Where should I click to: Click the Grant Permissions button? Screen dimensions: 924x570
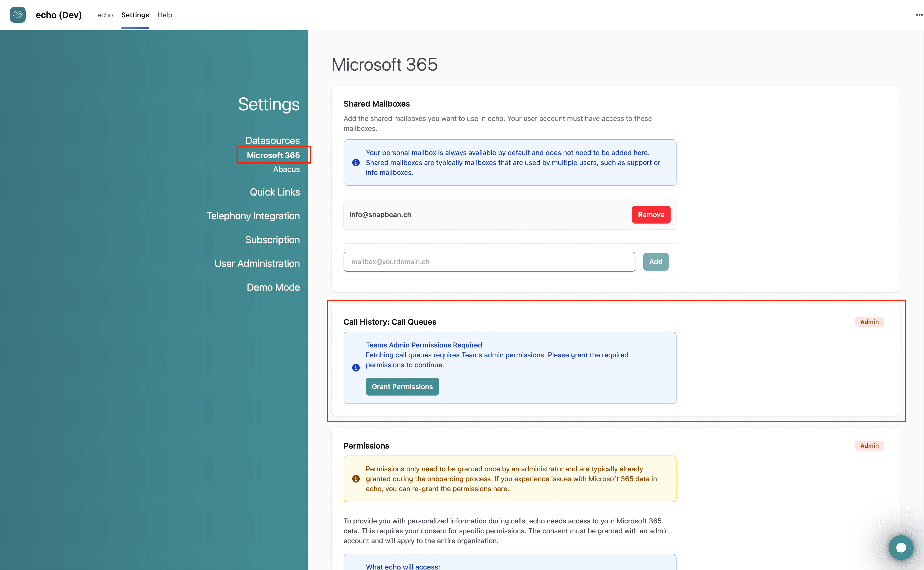[x=402, y=386]
